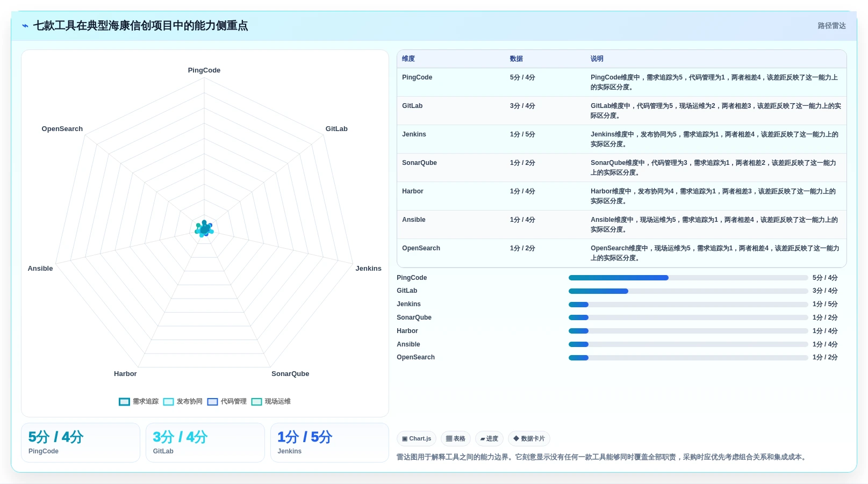Click the Jenkins progress bar
Image resolution: width=868 pixels, height=484 pixels.
pyautogui.click(x=688, y=305)
